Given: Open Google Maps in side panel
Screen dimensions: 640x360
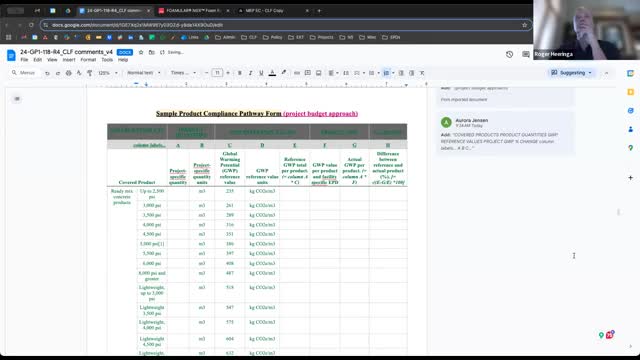Looking at the screenshot, I should pos(631,148).
